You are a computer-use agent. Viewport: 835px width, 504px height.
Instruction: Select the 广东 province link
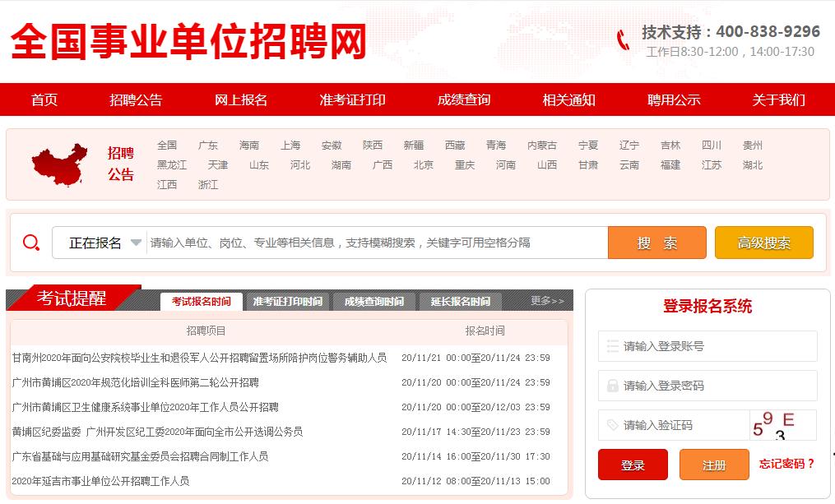coord(209,145)
